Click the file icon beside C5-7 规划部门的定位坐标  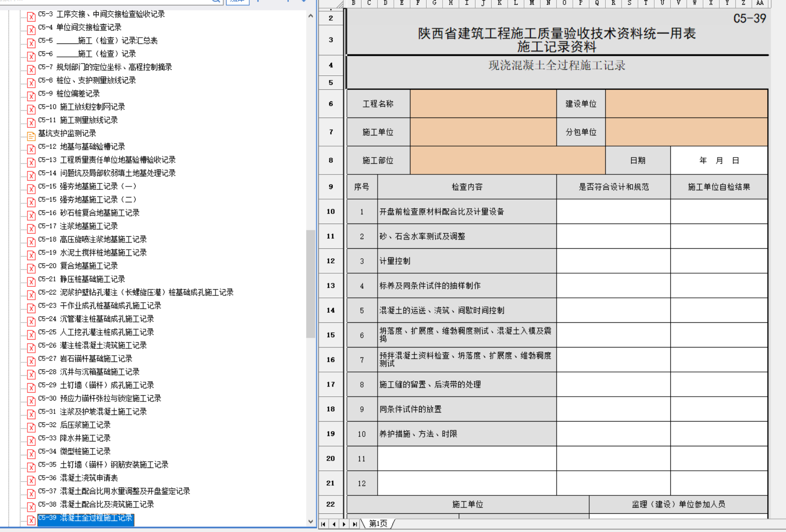31,69
